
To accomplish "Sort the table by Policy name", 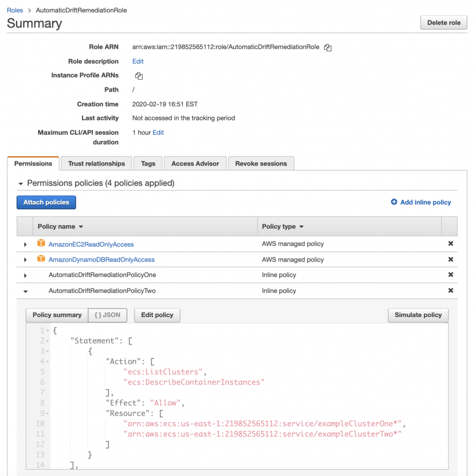I will [x=60, y=226].
